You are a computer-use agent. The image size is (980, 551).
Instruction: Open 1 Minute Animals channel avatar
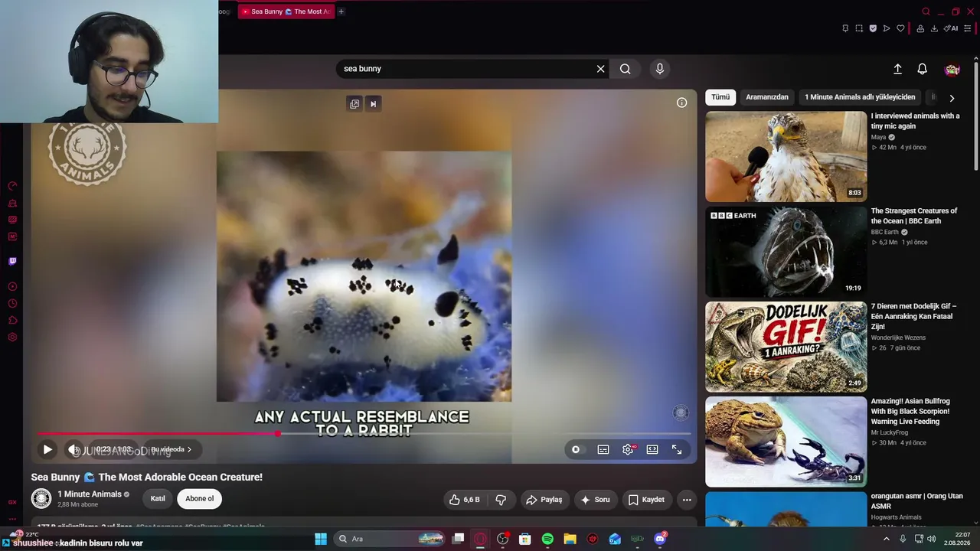click(41, 499)
